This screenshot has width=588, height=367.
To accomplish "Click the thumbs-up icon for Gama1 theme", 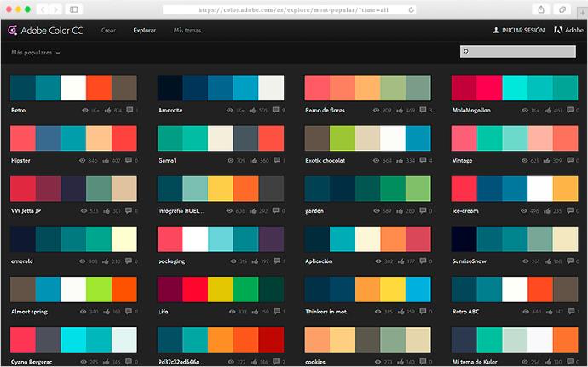I will [254, 160].
